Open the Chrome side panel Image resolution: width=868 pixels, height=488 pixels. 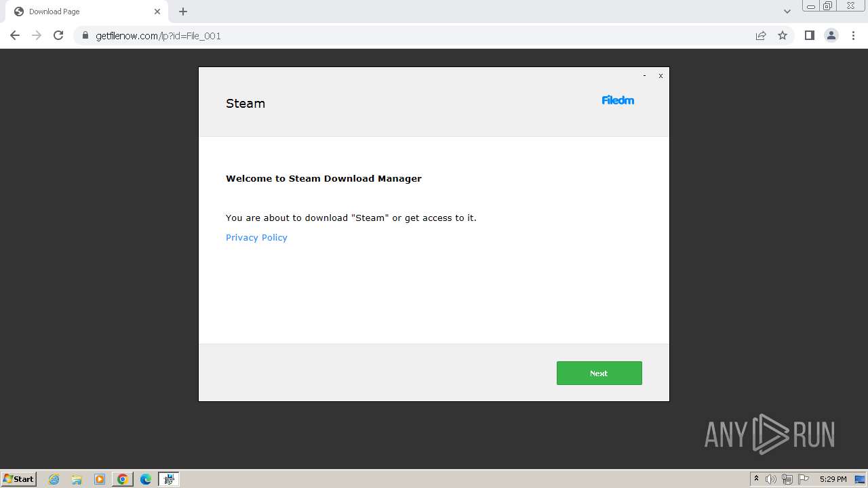click(809, 35)
